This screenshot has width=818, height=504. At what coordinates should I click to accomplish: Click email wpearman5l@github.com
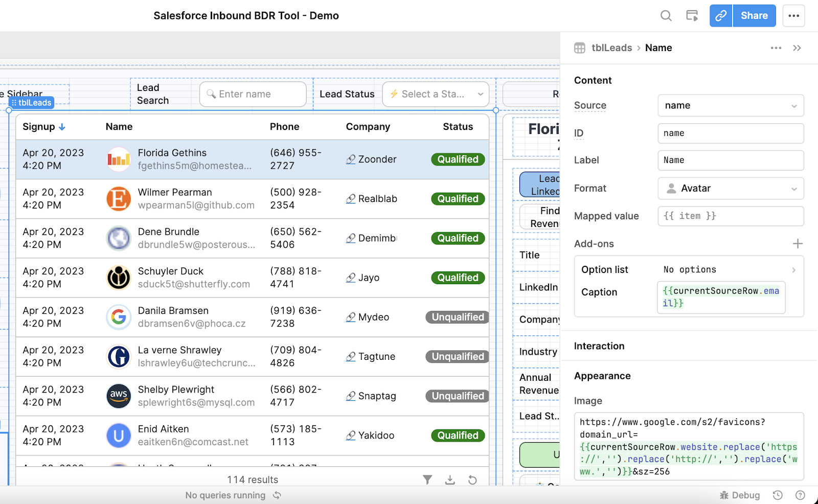pyautogui.click(x=196, y=205)
